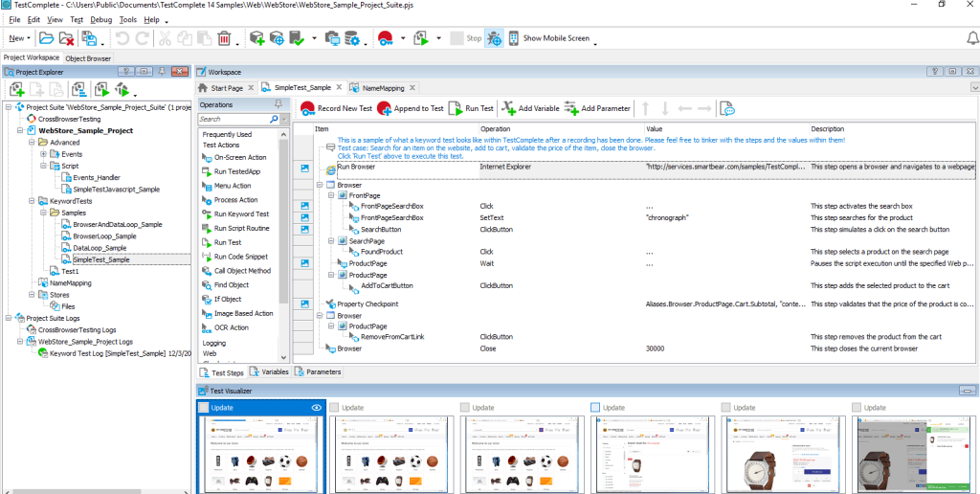Click the Close project suite icon with red X
The width and height of the screenshot is (980, 494).
(x=67, y=38)
